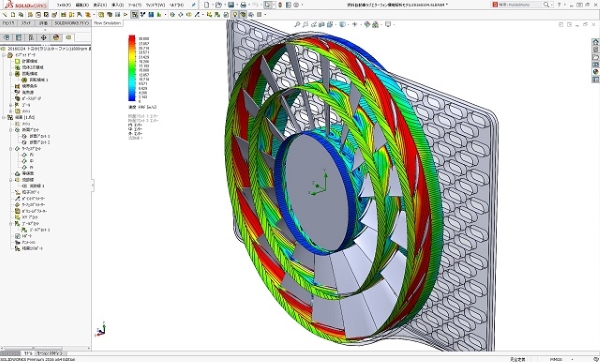The height and width of the screenshot is (362, 600).
Task: Open the FeatureManager design tree tab icon
Action: tap(6, 38)
